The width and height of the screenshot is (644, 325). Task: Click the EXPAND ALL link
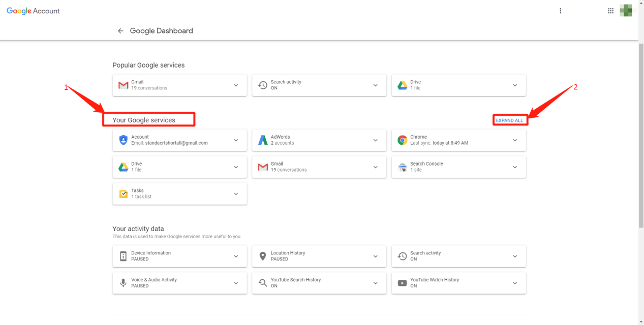point(509,120)
